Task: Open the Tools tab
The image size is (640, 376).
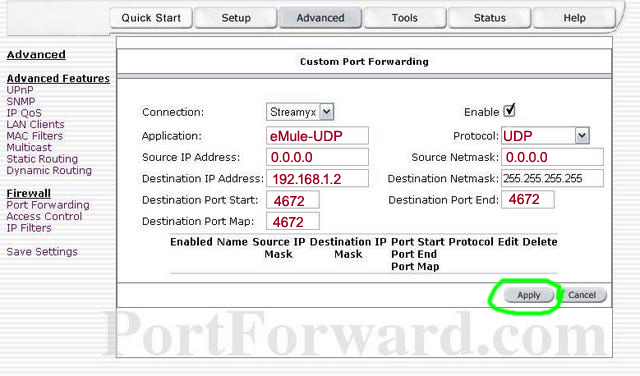Action: click(405, 18)
